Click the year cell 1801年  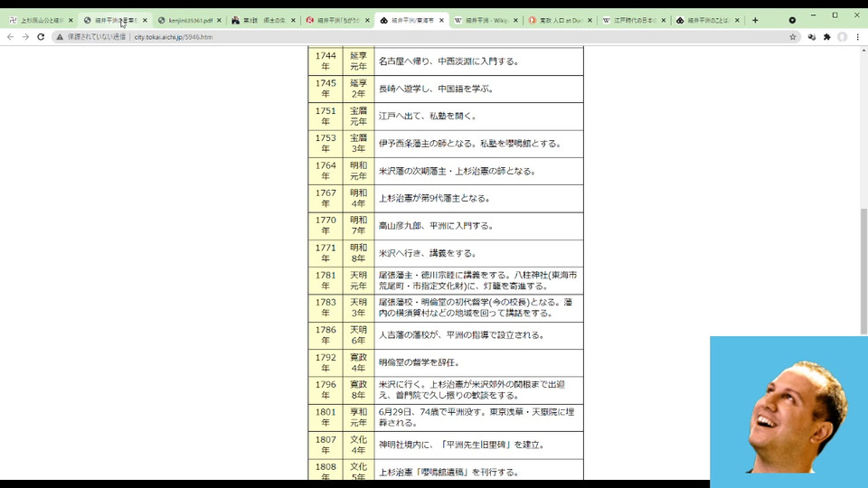pyautogui.click(x=325, y=418)
